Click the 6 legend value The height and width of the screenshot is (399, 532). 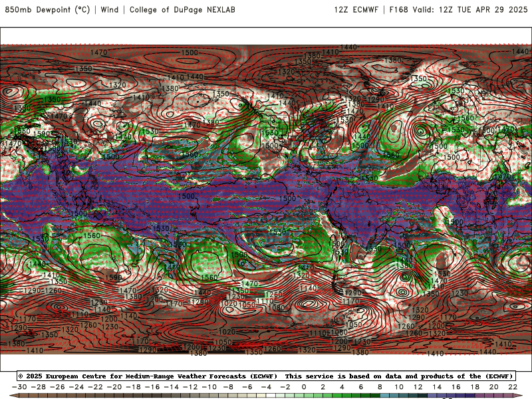coord(361,387)
